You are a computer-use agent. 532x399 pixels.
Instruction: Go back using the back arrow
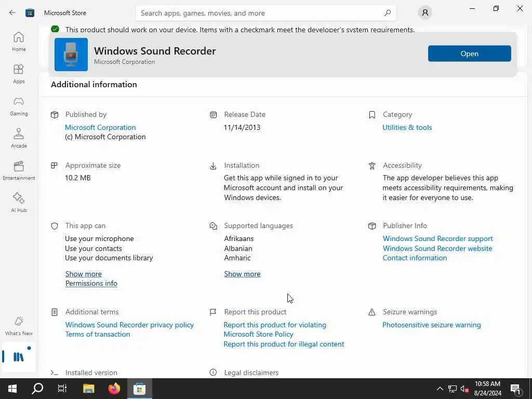coord(12,13)
